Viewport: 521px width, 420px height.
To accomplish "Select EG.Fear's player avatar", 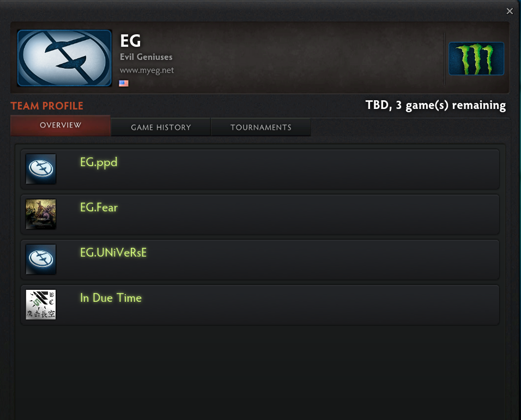I will 41,214.
